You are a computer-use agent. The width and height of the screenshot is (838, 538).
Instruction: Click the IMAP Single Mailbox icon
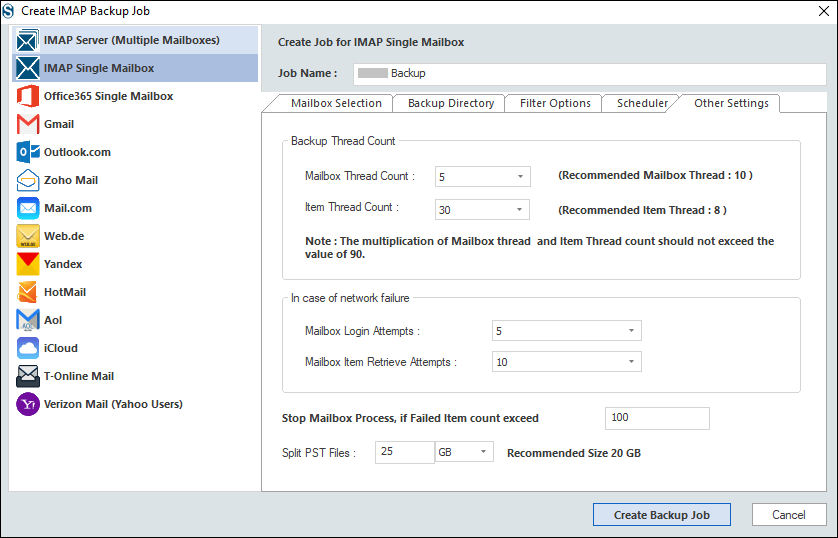(27, 68)
